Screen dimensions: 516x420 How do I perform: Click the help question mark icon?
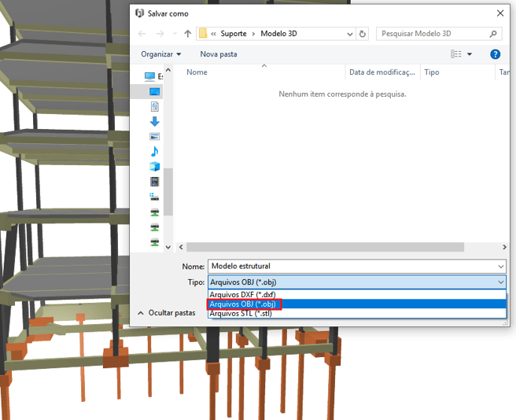pyautogui.click(x=495, y=54)
